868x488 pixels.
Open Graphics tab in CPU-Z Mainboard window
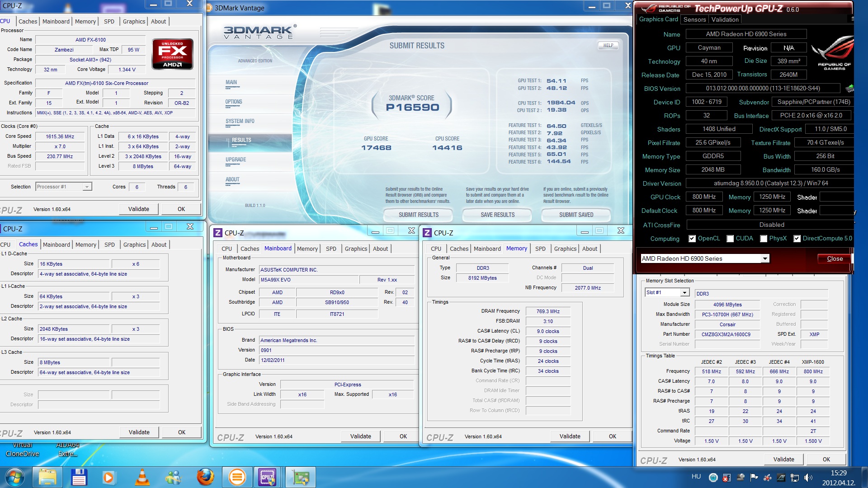356,249
